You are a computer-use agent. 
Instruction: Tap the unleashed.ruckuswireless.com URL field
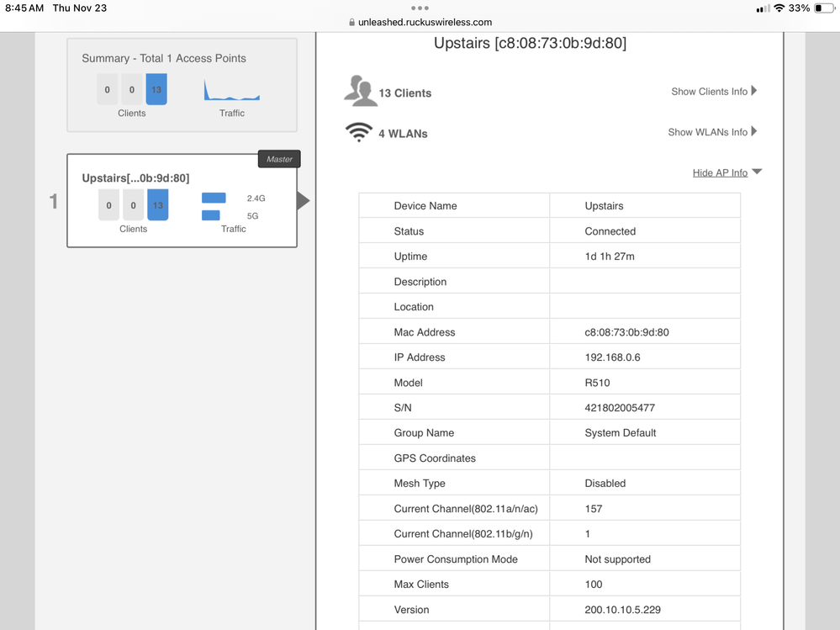click(x=425, y=23)
